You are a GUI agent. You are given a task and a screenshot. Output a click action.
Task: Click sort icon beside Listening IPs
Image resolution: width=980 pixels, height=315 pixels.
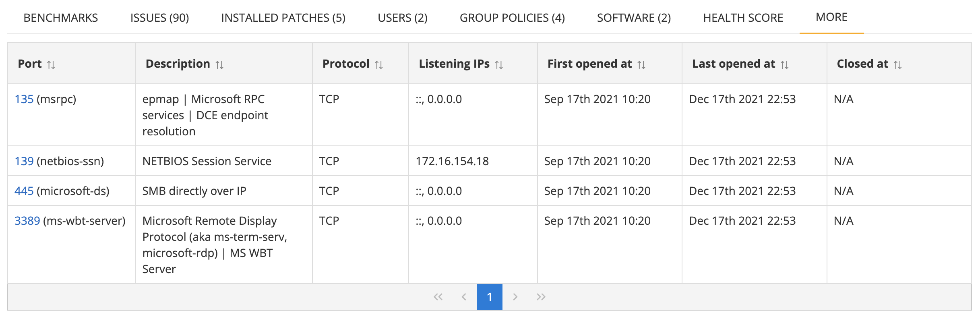[499, 64]
